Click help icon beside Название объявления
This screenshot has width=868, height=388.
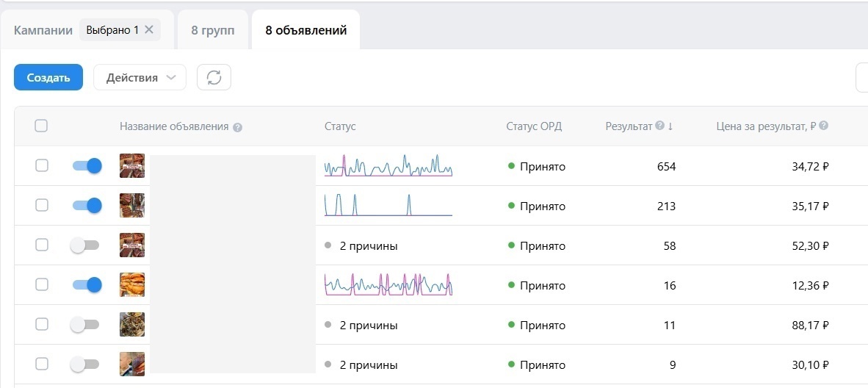[x=237, y=127]
